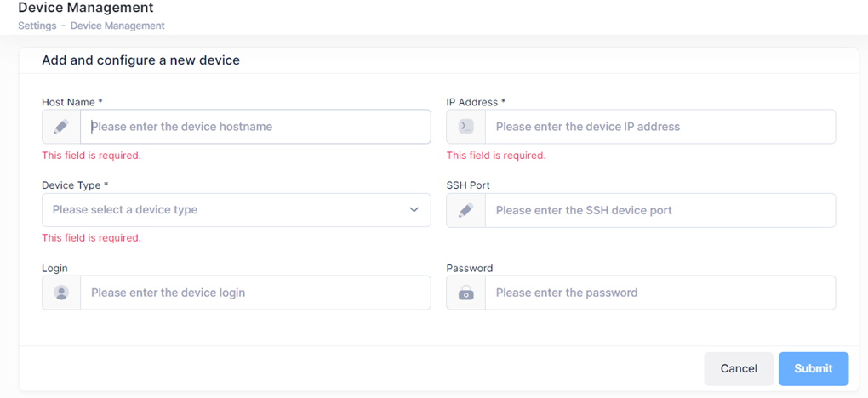The width and height of the screenshot is (868, 398).
Task: Open the Device Type dropdown
Action: (230, 210)
